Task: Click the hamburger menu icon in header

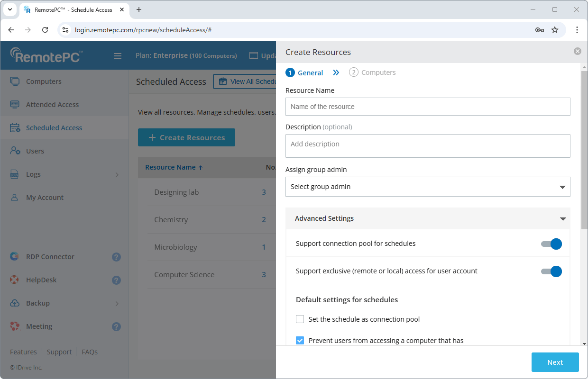Action: click(118, 56)
